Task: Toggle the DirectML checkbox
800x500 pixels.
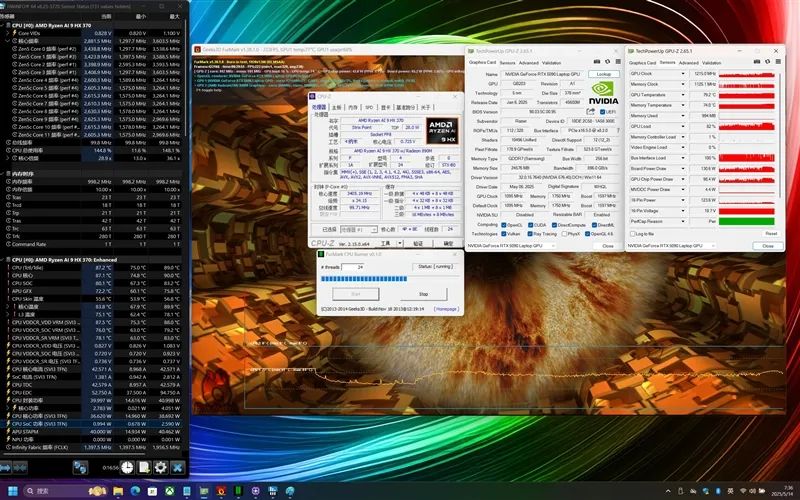Action: point(594,225)
